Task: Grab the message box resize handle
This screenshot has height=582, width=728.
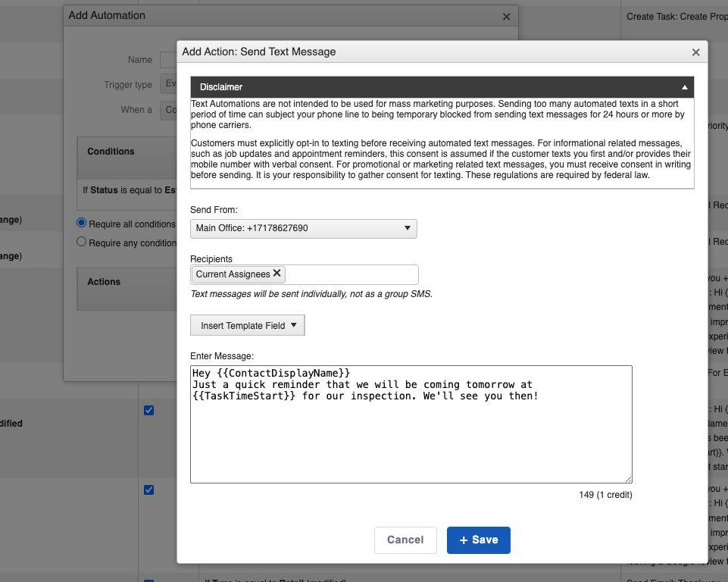Action: point(628,479)
